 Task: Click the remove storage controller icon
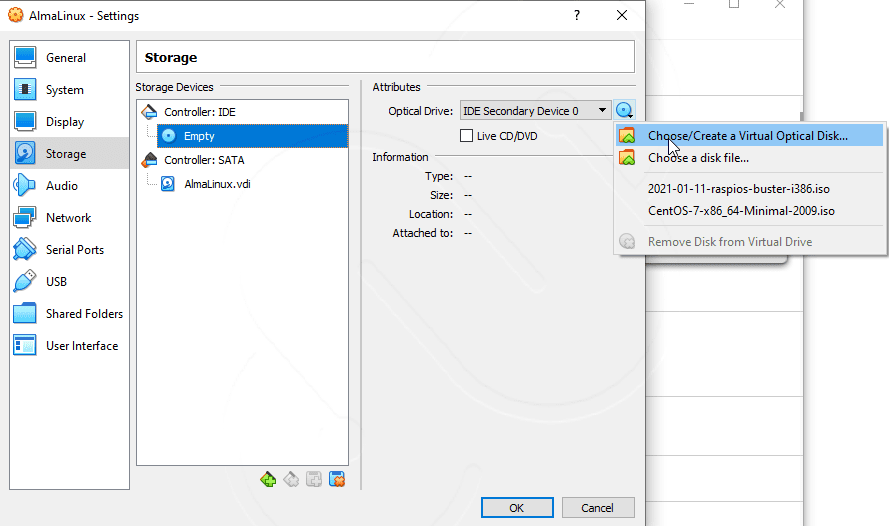point(291,480)
